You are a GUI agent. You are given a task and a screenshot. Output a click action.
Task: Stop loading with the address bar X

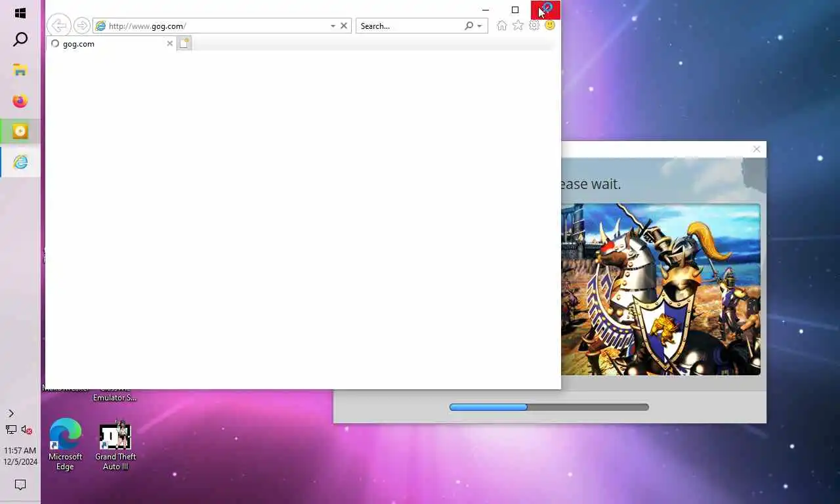click(x=344, y=26)
